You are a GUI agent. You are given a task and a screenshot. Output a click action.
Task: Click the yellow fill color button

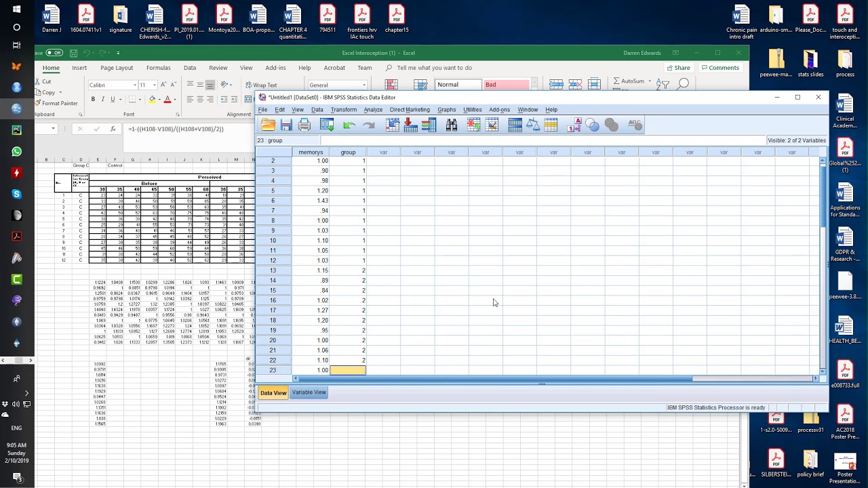[153, 99]
